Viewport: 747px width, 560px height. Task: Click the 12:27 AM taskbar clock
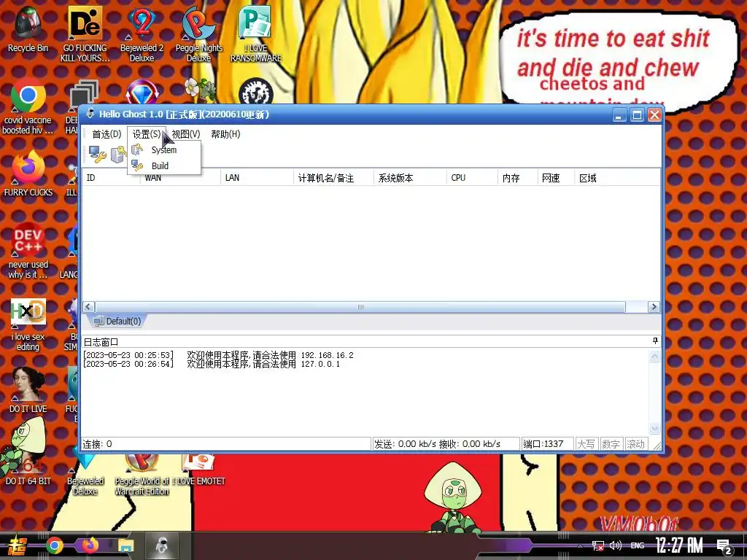pos(679,545)
